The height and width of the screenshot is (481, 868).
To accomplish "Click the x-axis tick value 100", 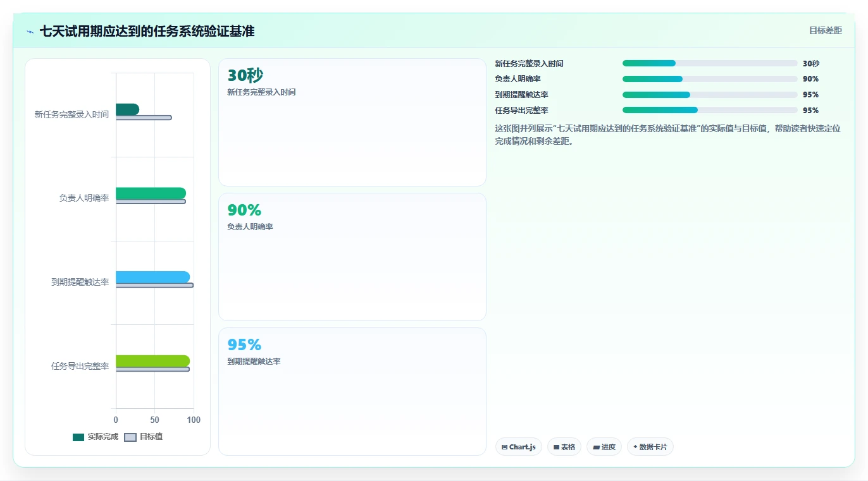I will [x=194, y=420].
